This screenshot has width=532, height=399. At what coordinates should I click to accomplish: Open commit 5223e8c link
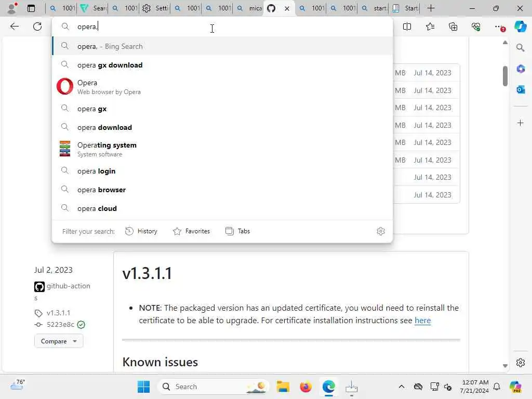[x=60, y=325]
